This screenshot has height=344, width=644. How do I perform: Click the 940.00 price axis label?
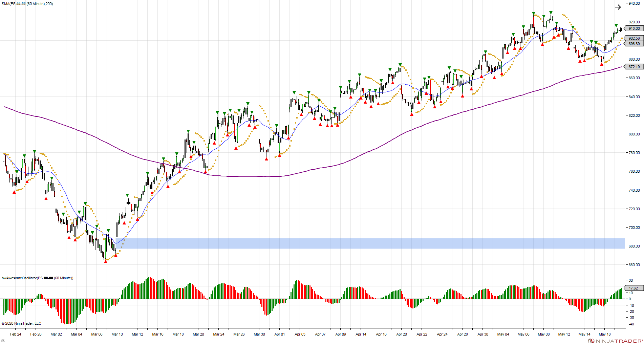click(634, 3)
